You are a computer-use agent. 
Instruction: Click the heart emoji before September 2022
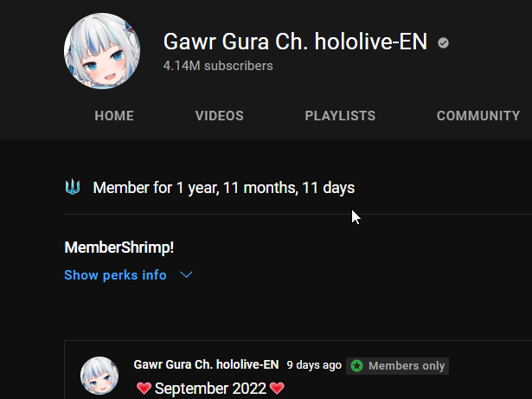(x=144, y=388)
